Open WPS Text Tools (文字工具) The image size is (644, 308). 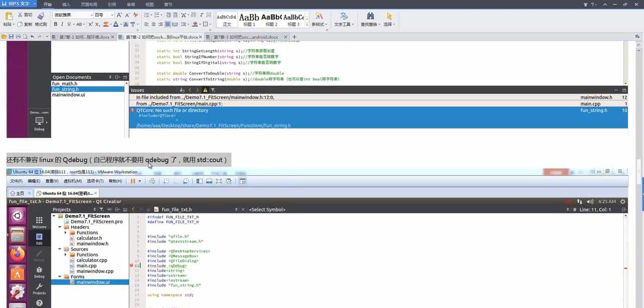pos(343,20)
